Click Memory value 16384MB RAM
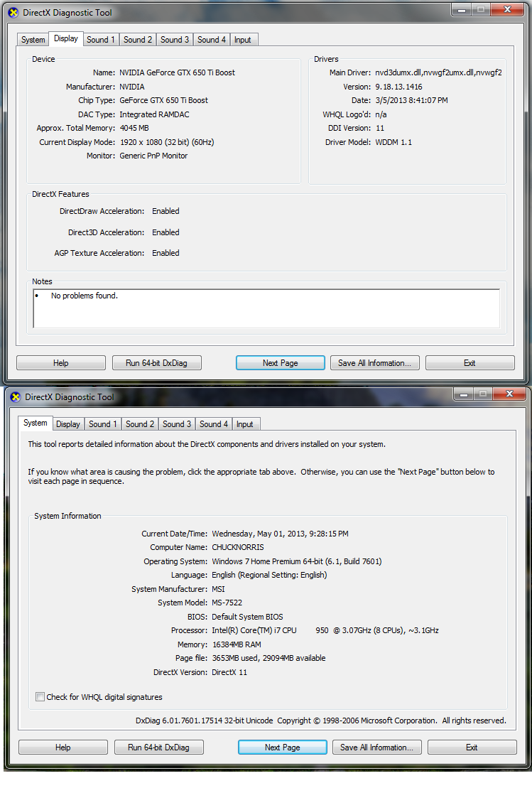 click(237, 644)
